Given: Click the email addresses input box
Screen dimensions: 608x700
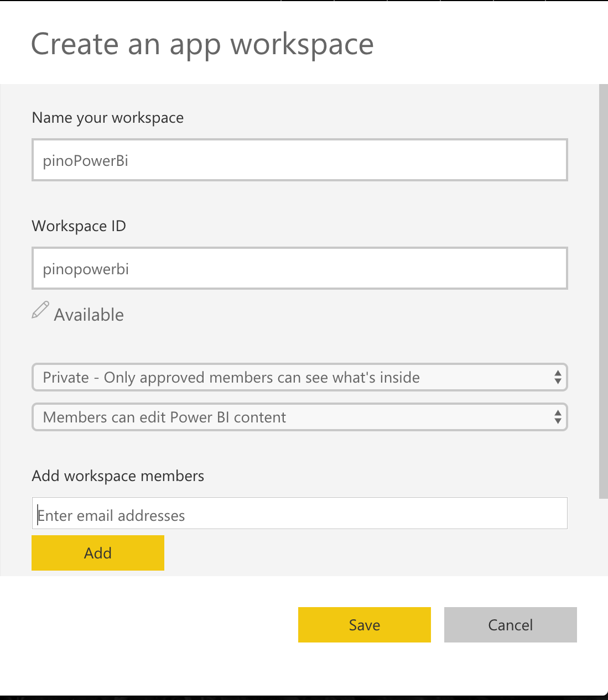Looking at the screenshot, I should pos(300,513).
